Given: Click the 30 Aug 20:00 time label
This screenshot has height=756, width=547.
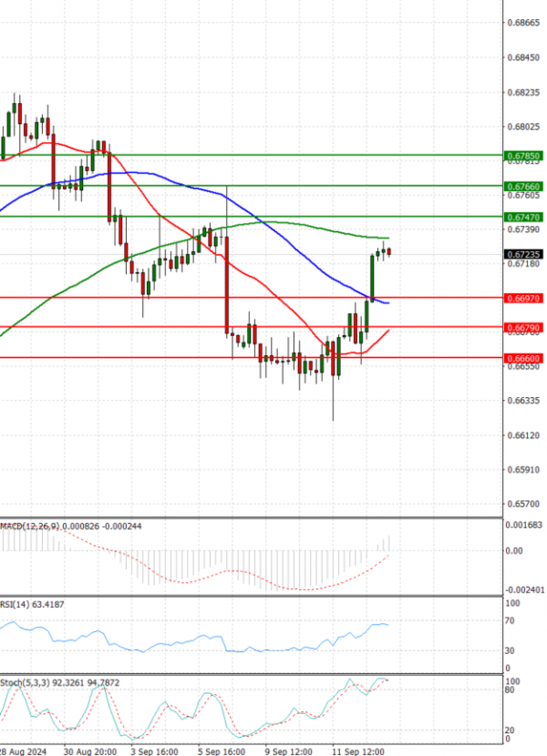Looking at the screenshot, I should (90, 751).
